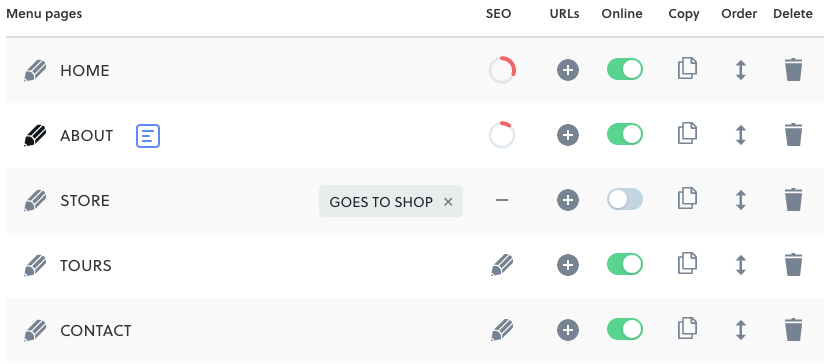This screenshot has height=364, width=827.
Task: Enable the STORE page online switch
Action: click(625, 199)
